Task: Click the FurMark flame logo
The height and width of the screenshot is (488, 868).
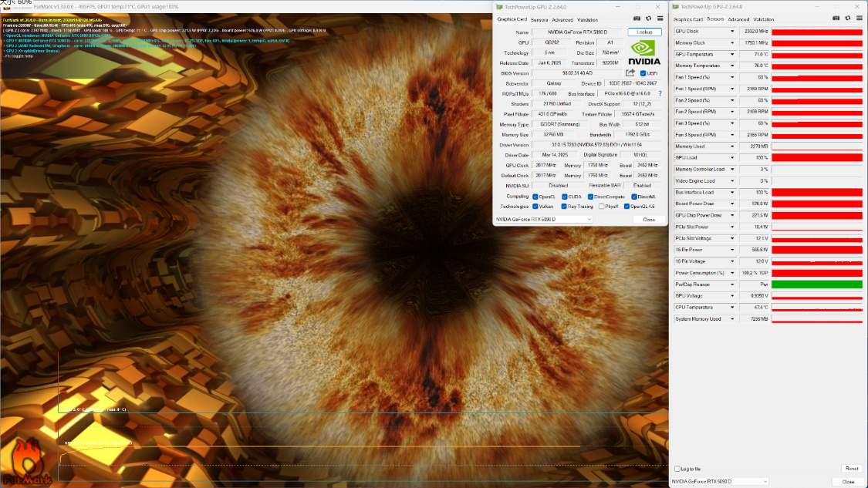Action: [26, 463]
